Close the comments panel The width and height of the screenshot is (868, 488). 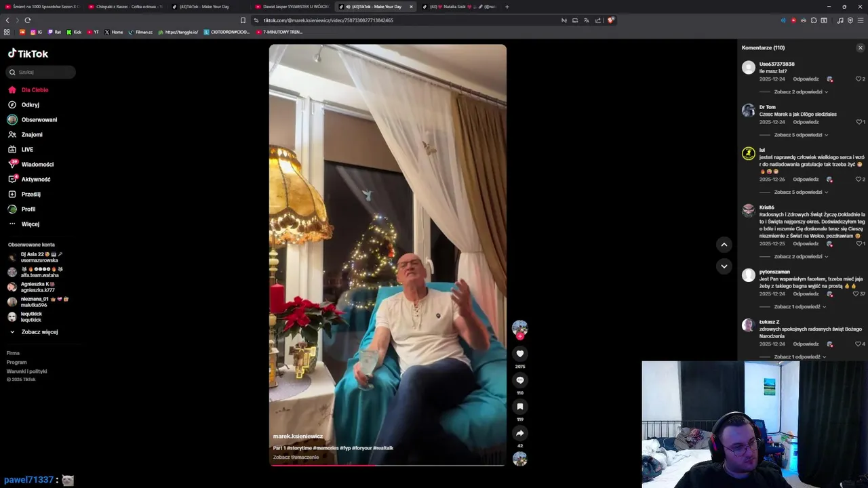click(x=861, y=48)
